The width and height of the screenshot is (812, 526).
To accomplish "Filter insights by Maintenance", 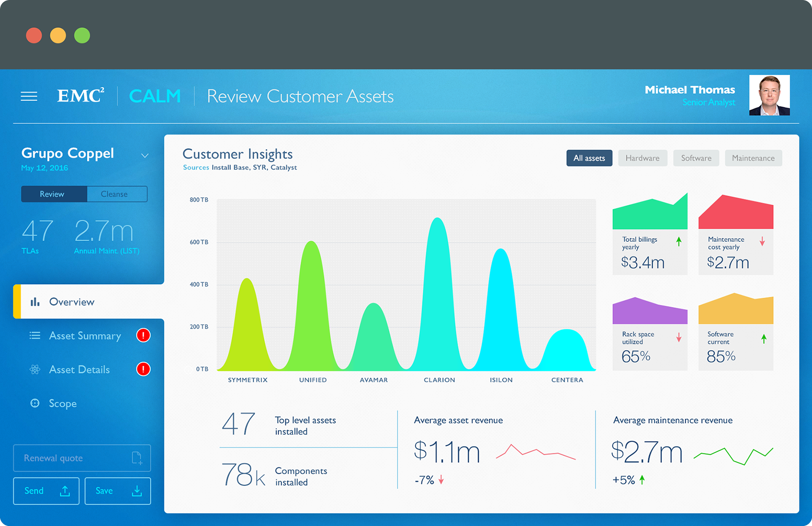I will [753, 158].
